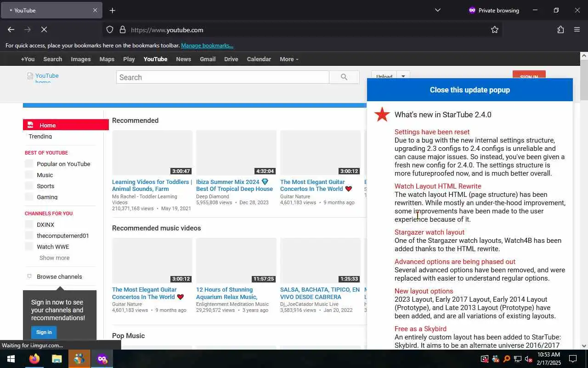
Task: Open Ibiza Summer Mix 2024 thumbnail
Action: (236, 153)
